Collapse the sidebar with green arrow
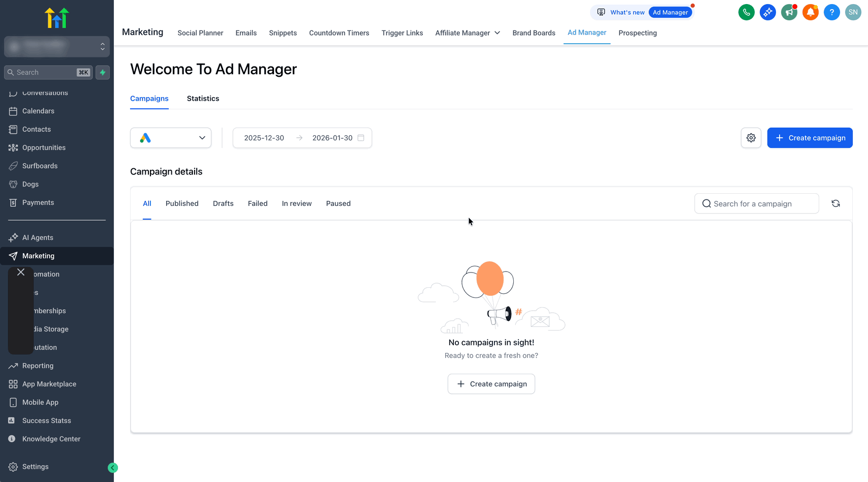This screenshot has width=868, height=482. [113, 468]
